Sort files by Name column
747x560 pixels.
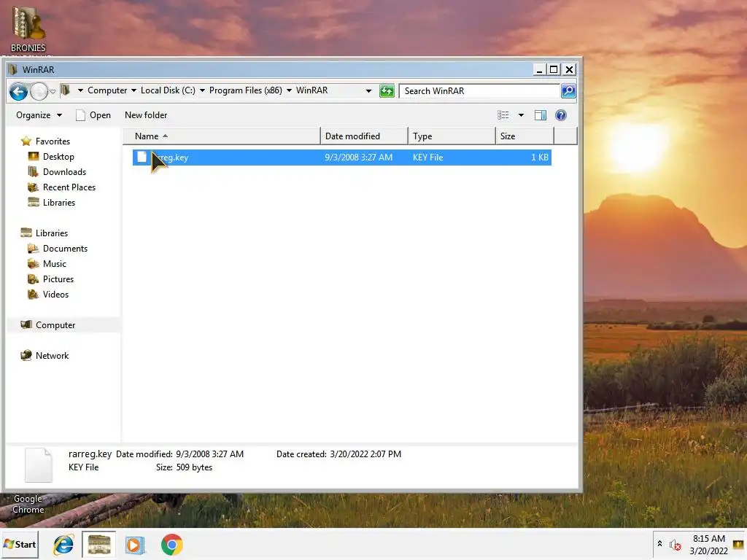pyautogui.click(x=222, y=136)
